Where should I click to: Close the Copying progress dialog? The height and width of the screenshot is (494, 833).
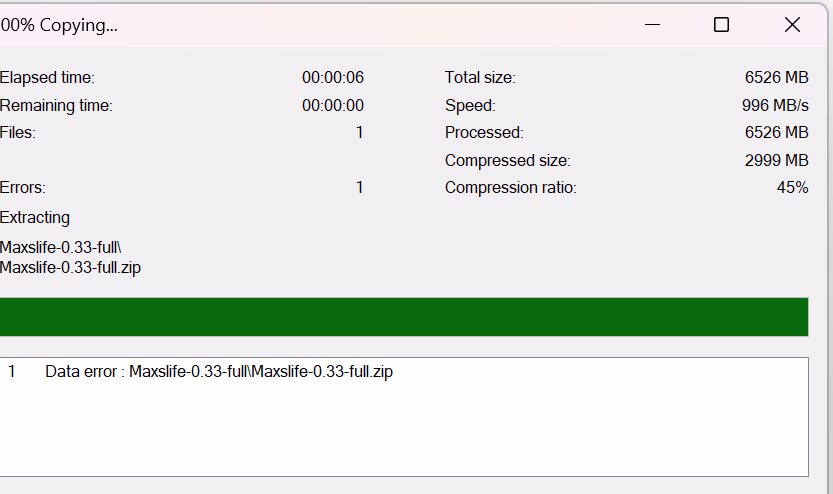792,25
